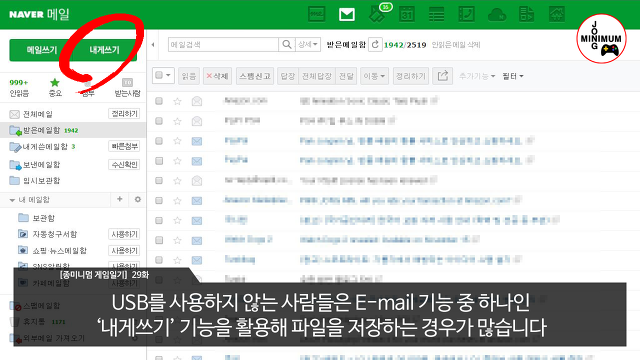Open 자동청구서함 folder

pyautogui.click(x=54, y=234)
